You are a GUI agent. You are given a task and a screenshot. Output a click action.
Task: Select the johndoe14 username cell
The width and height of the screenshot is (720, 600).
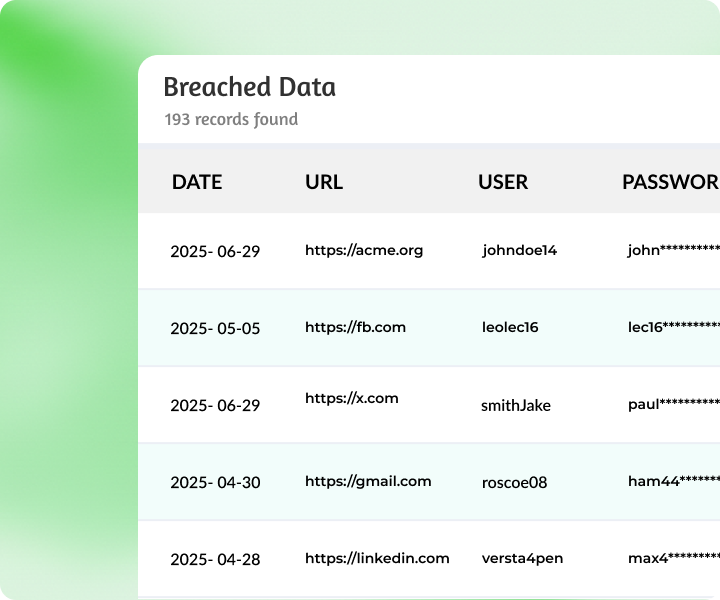[519, 251]
